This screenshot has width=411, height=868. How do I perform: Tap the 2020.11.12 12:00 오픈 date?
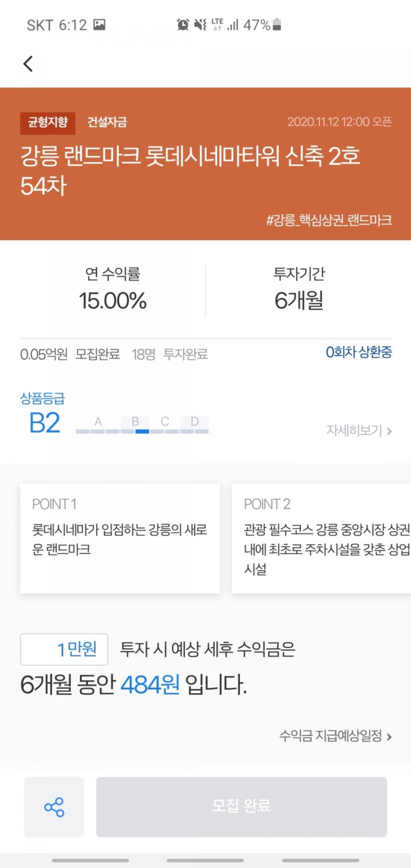340,122
